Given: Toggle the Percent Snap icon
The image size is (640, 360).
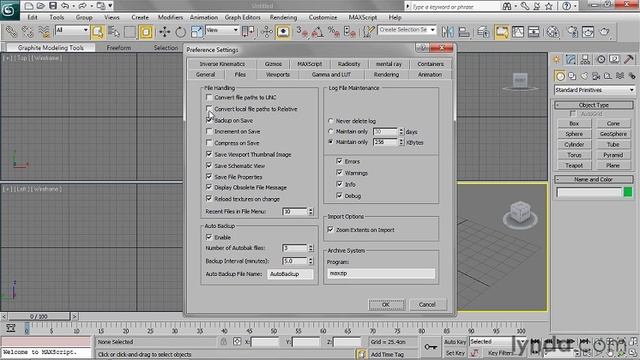Looking at the screenshot, I should tap(333, 32).
